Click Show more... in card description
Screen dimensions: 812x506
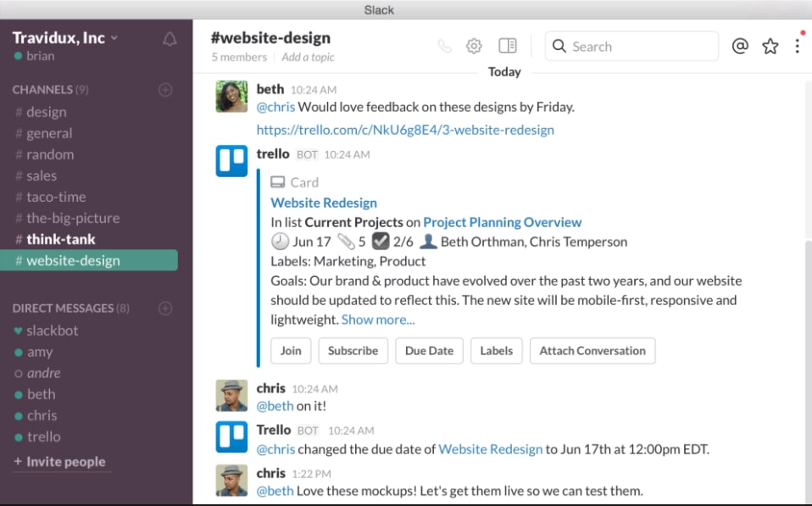378,320
